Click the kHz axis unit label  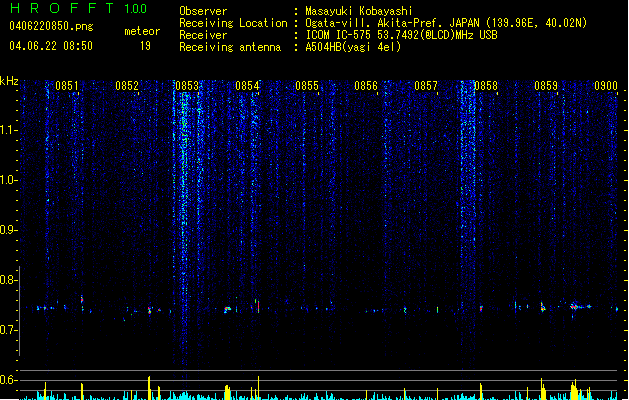9,81
